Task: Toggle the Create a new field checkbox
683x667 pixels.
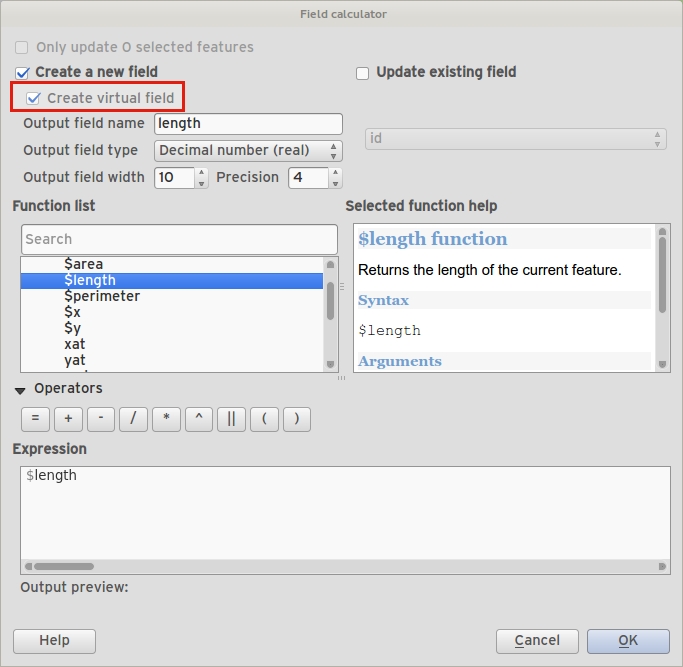Action: (x=22, y=73)
